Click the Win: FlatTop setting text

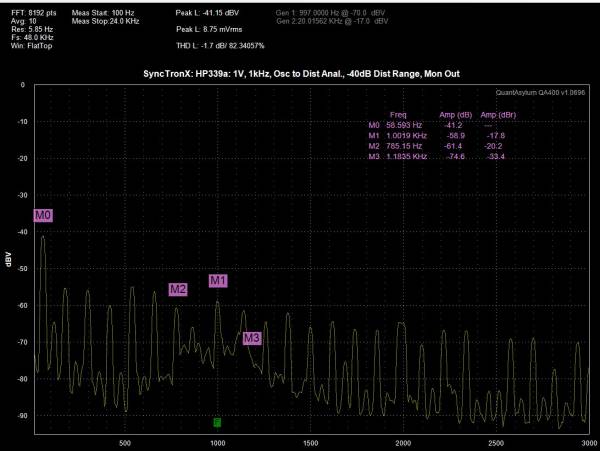(31, 46)
